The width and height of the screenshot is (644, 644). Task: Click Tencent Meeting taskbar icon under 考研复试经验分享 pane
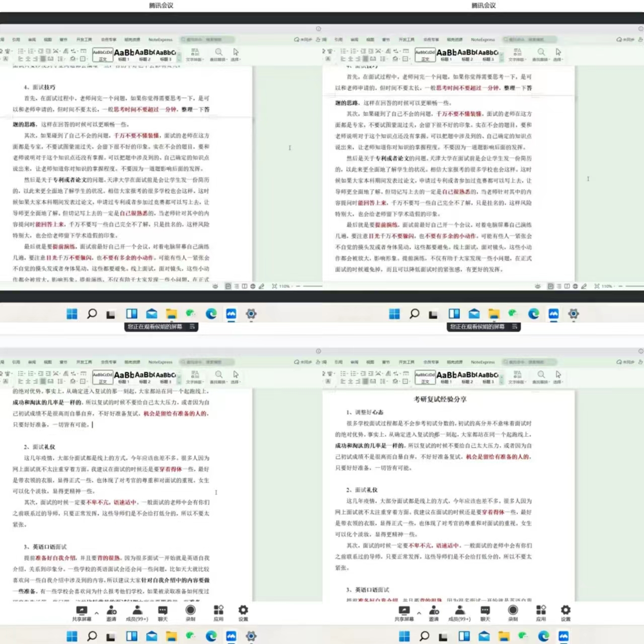tap(563, 636)
